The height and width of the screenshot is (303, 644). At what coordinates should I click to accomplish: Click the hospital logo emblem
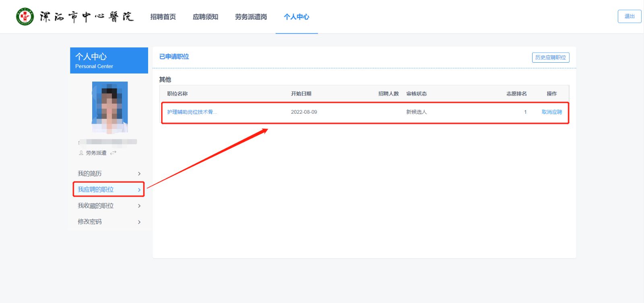coord(25,16)
